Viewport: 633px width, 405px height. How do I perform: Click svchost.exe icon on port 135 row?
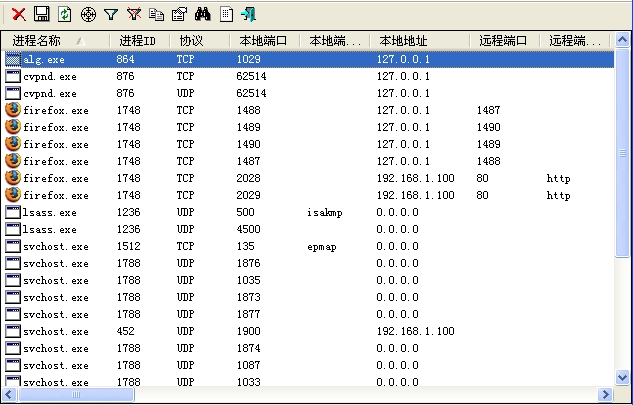(13, 246)
